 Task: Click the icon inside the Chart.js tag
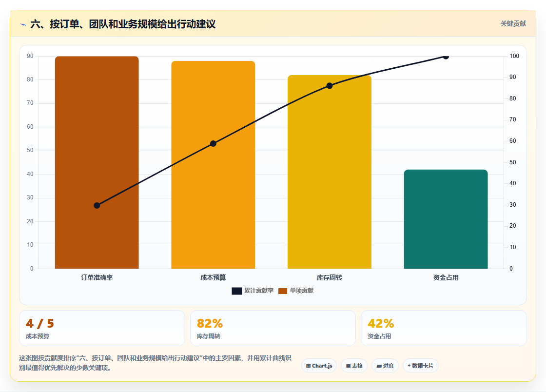[308, 366]
